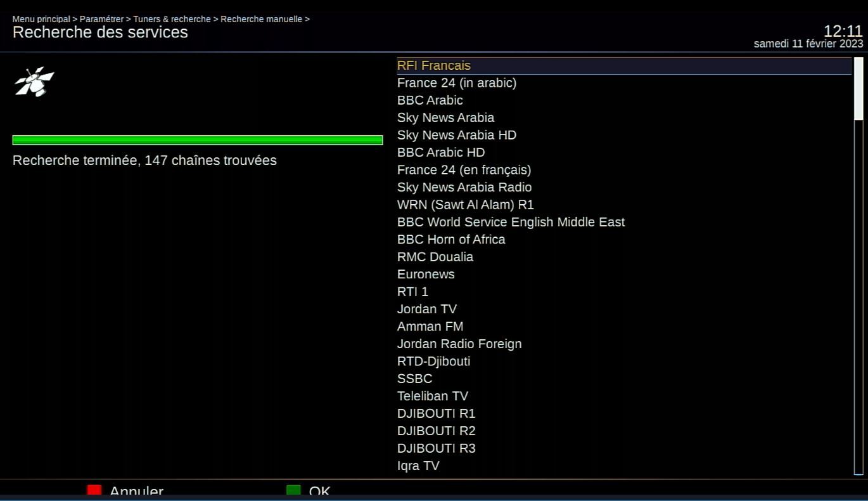Select Jordan Radio Foreign service
This screenshot has height=501, width=868.
[x=624, y=344]
